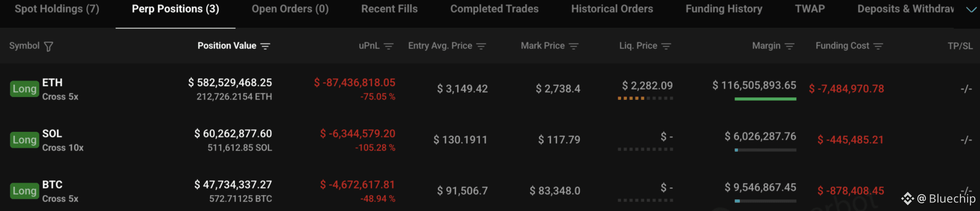Set TP/SL for the ETH position
The image size is (980, 211).
click(966, 89)
